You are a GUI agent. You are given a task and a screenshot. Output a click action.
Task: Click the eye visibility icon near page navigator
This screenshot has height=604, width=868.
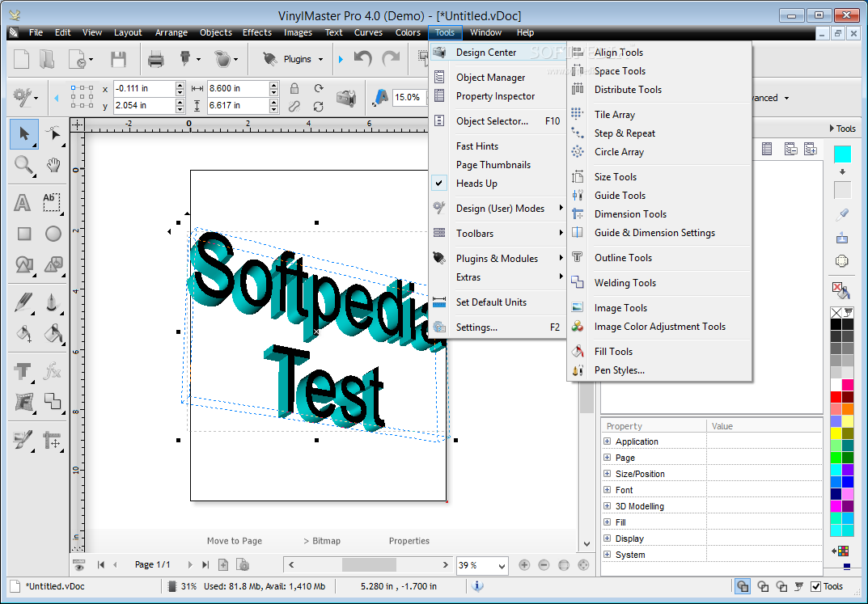pyautogui.click(x=78, y=565)
